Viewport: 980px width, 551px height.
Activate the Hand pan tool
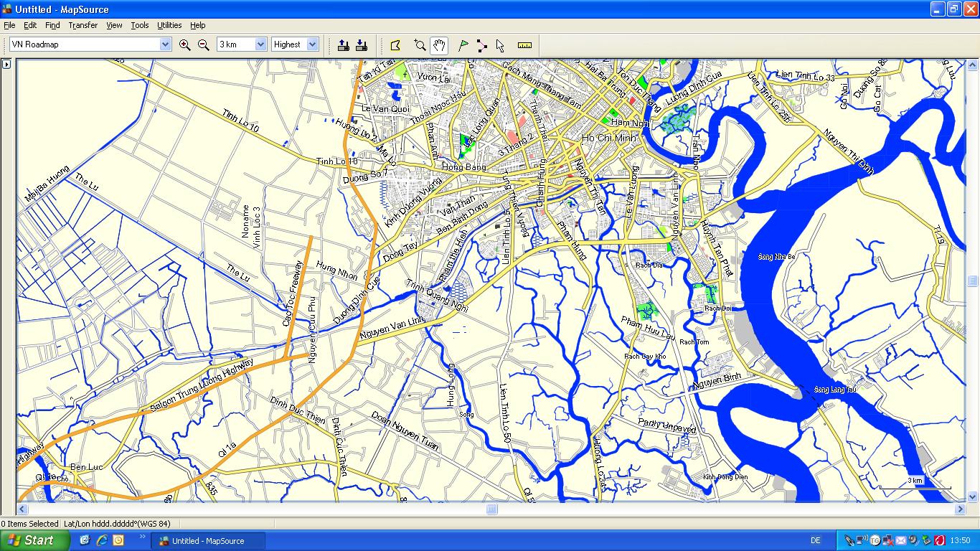point(438,45)
